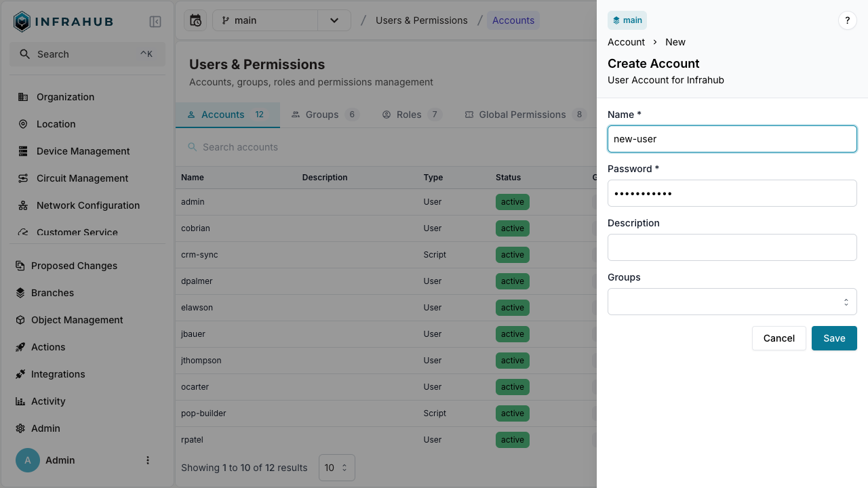This screenshot has width=868, height=488.
Task: Open Activity from the sidebar
Action: click(48, 401)
